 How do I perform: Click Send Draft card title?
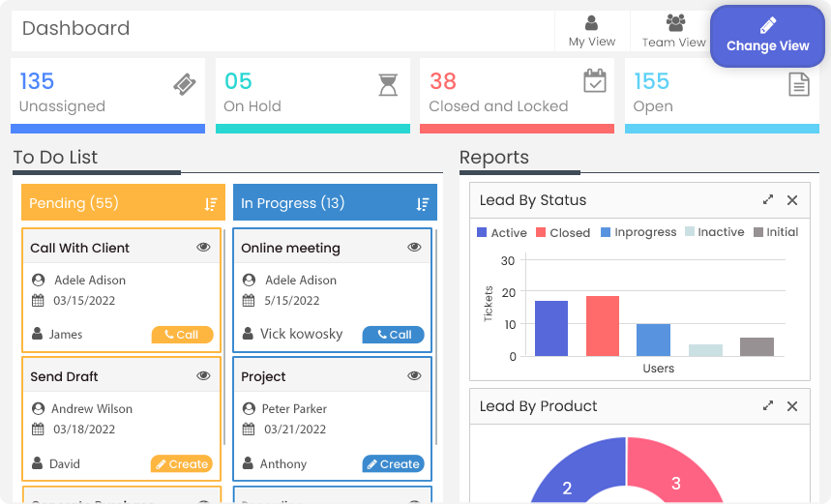[x=64, y=377]
